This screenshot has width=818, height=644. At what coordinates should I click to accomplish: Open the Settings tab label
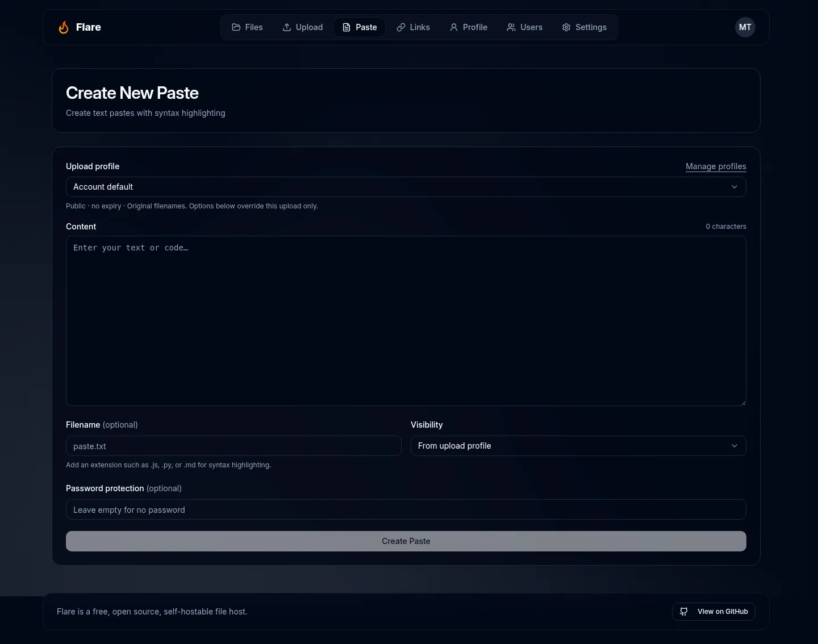click(591, 27)
